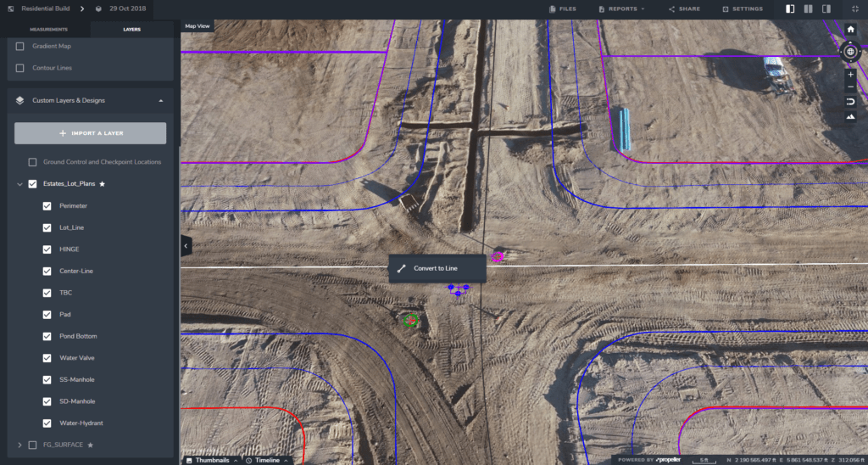Click the terrain mountain icon on map
This screenshot has height=465, width=868.
click(850, 116)
